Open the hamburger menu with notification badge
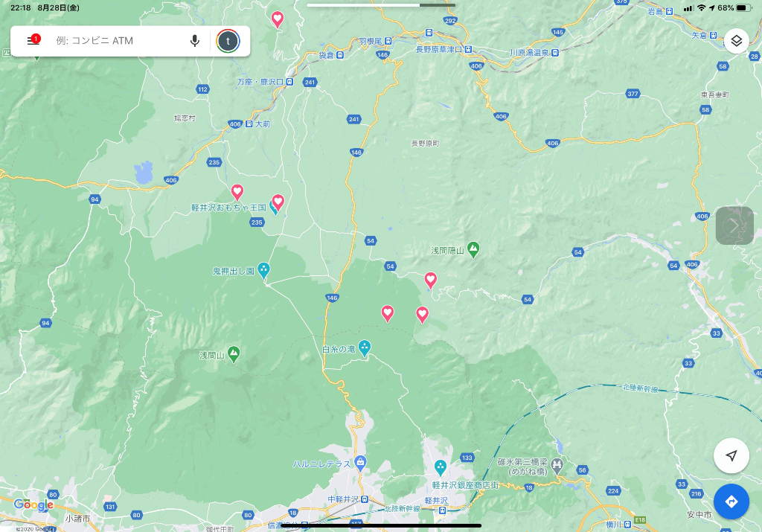 coord(33,41)
